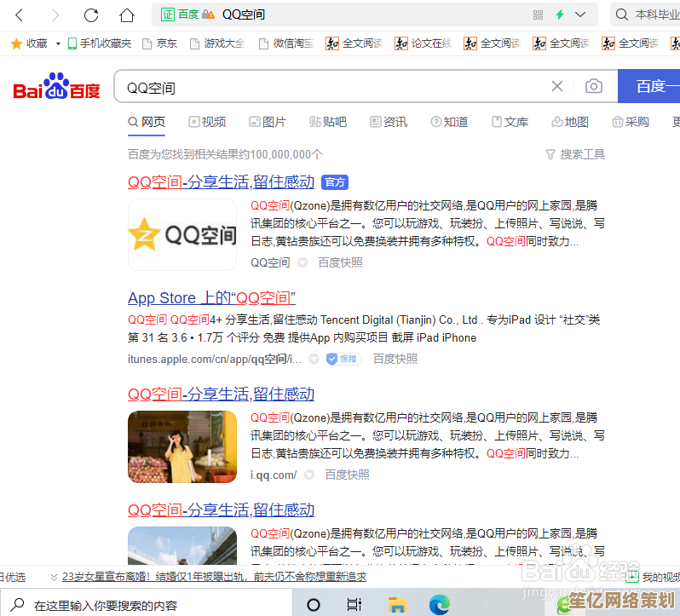The width and height of the screenshot is (680, 616).
Task: Expand the address bar dropdown chevron
Action: (581, 15)
